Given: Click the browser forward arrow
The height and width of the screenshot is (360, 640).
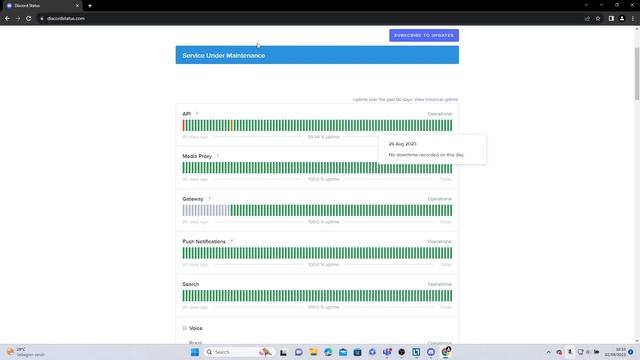Looking at the screenshot, I should [18, 18].
